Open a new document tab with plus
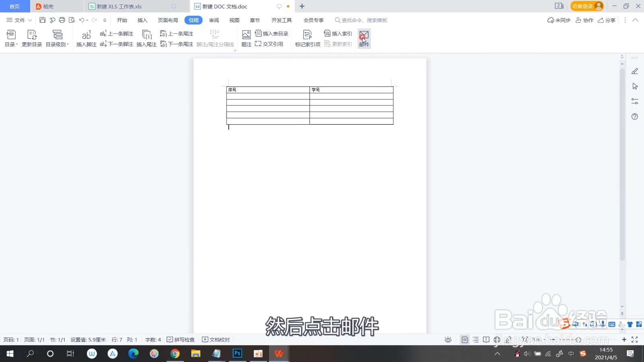Screen dimensions: 644x362 302,6
